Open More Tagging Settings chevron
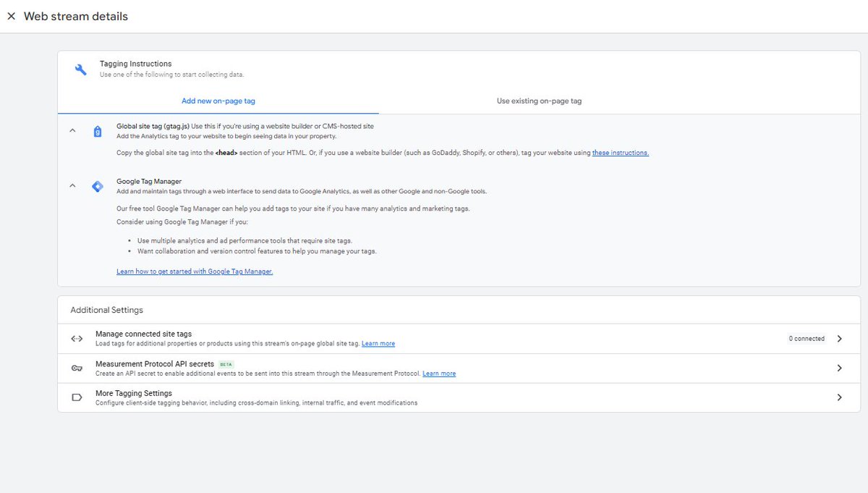 (x=839, y=397)
